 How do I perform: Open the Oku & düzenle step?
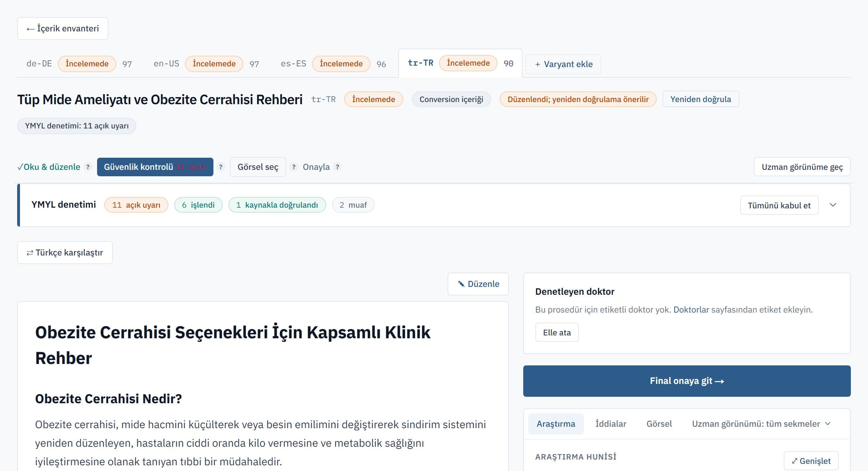click(x=49, y=167)
